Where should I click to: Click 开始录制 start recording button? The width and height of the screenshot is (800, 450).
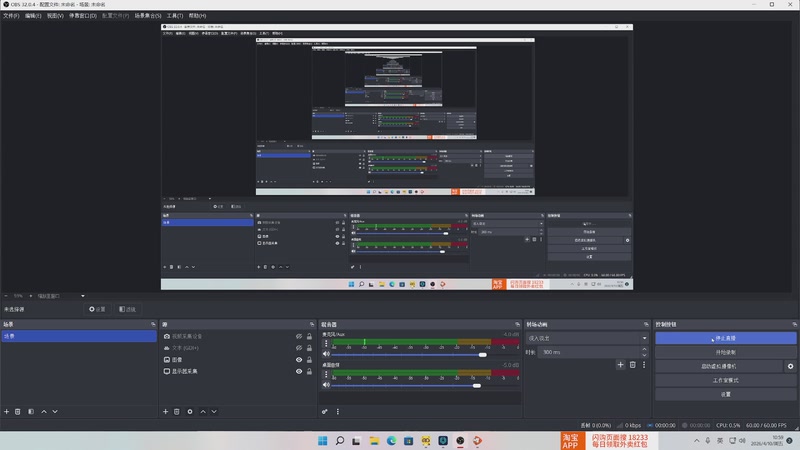(726, 352)
